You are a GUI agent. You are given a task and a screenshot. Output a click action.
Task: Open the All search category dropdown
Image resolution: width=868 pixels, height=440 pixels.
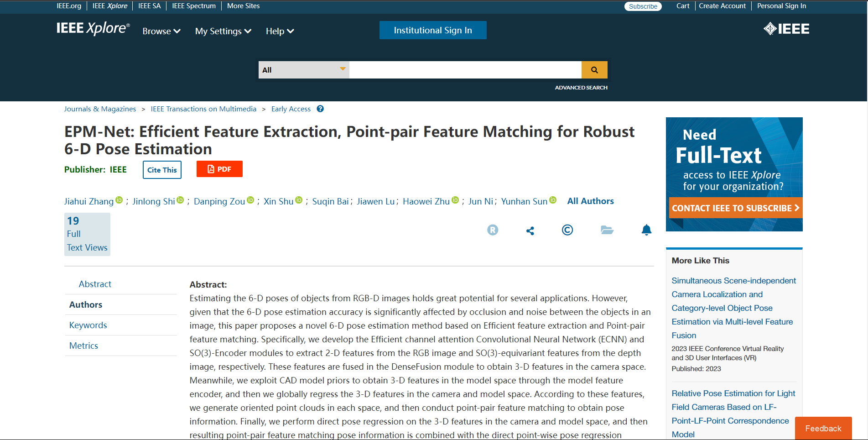(x=303, y=70)
